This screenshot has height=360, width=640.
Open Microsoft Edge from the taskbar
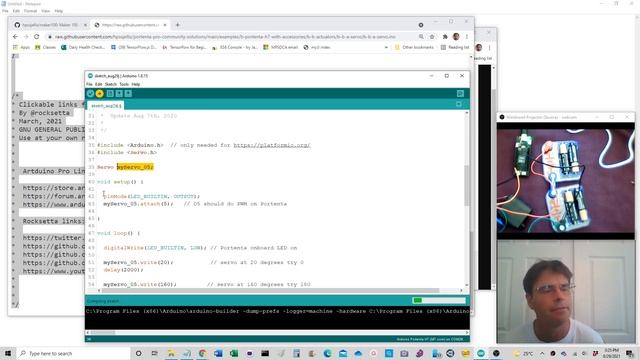[327, 353]
